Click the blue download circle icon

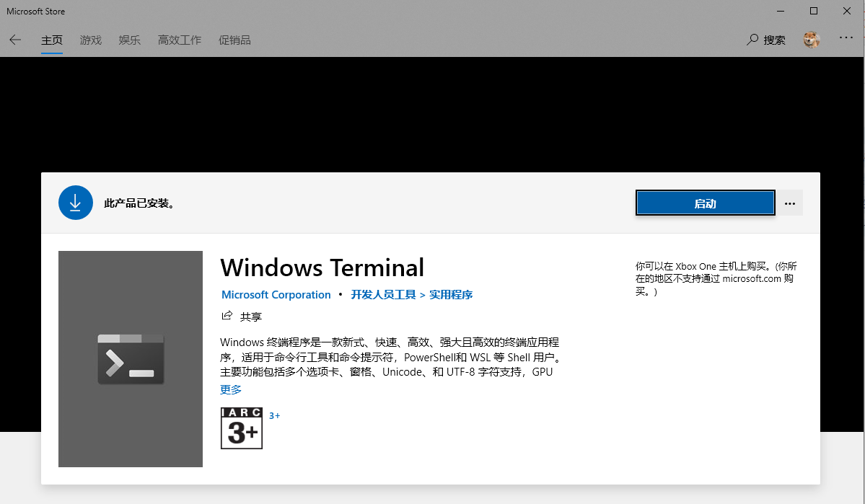pos(76,203)
